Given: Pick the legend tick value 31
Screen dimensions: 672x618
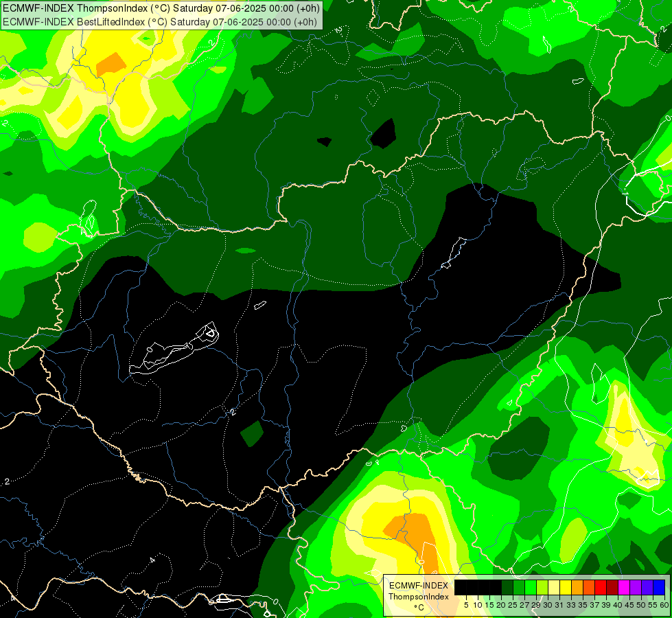Looking at the screenshot, I should coord(559,605).
